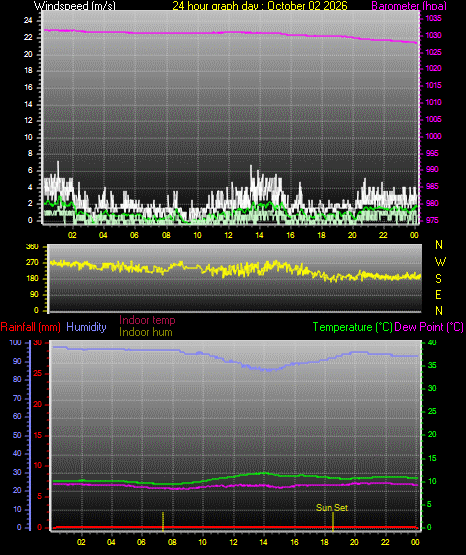Click the green 35 value on temperature axis
Image resolution: width=466 pixels, height=555 pixels.
click(432, 365)
